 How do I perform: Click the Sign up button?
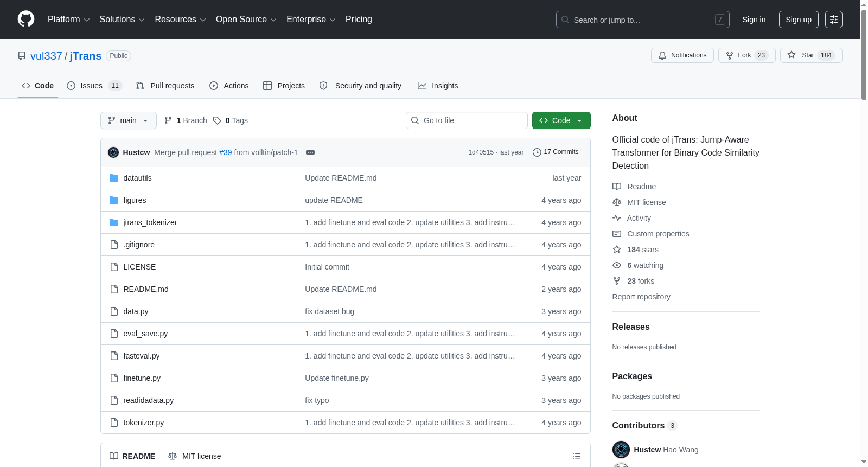[x=799, y=20]
